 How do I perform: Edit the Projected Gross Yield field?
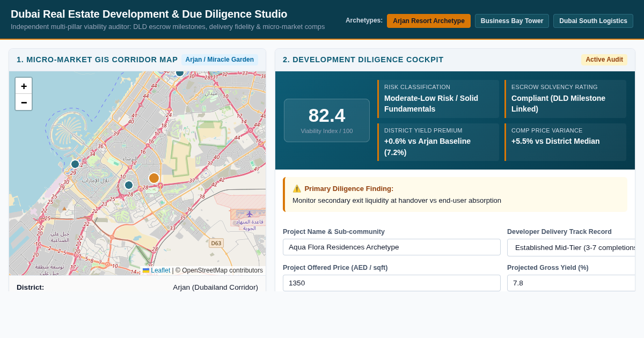click(x=571, y=283)
